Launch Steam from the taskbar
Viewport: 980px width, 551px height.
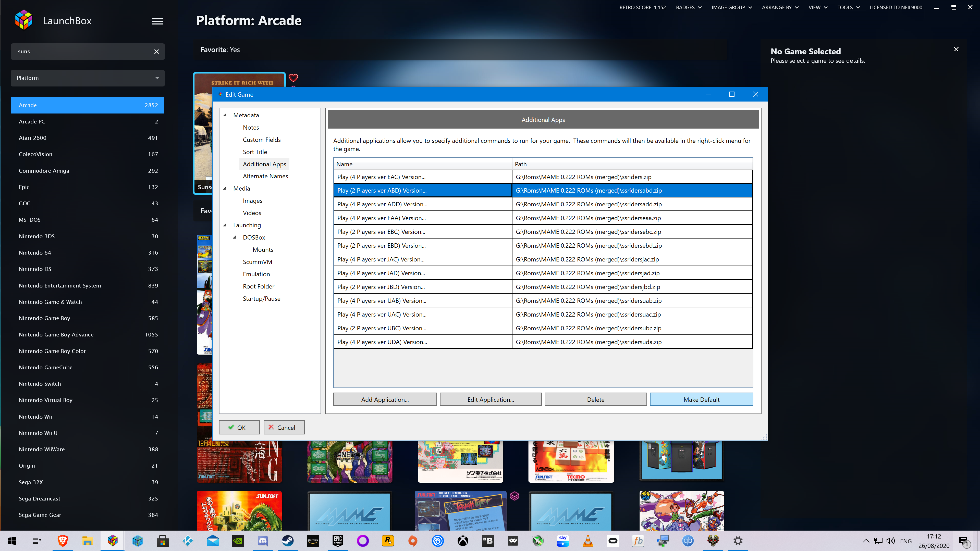288,540
